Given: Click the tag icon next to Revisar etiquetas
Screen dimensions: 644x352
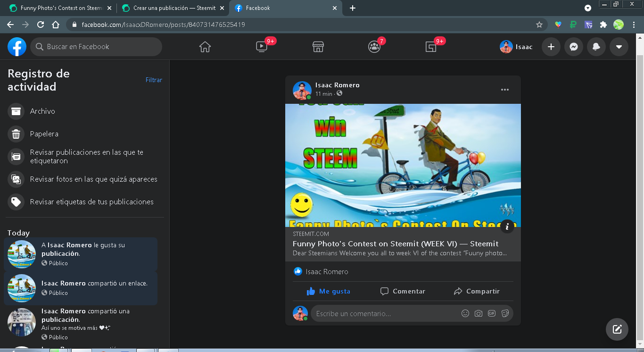Looking at the screenshot, I should coord(16,202).
